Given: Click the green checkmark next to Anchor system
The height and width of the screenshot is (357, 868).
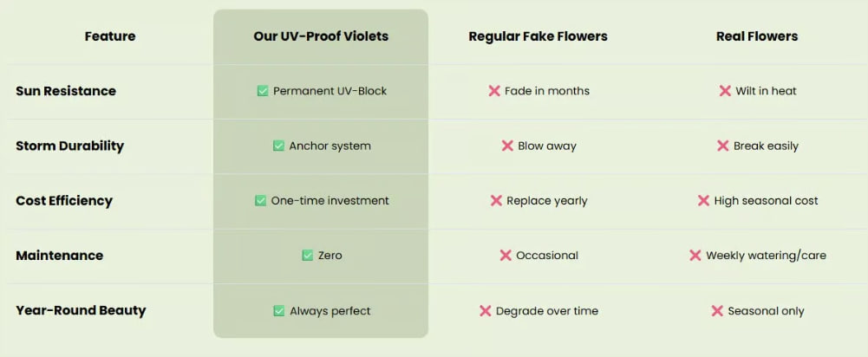Looking at the screenshot, I should point(278,146).
